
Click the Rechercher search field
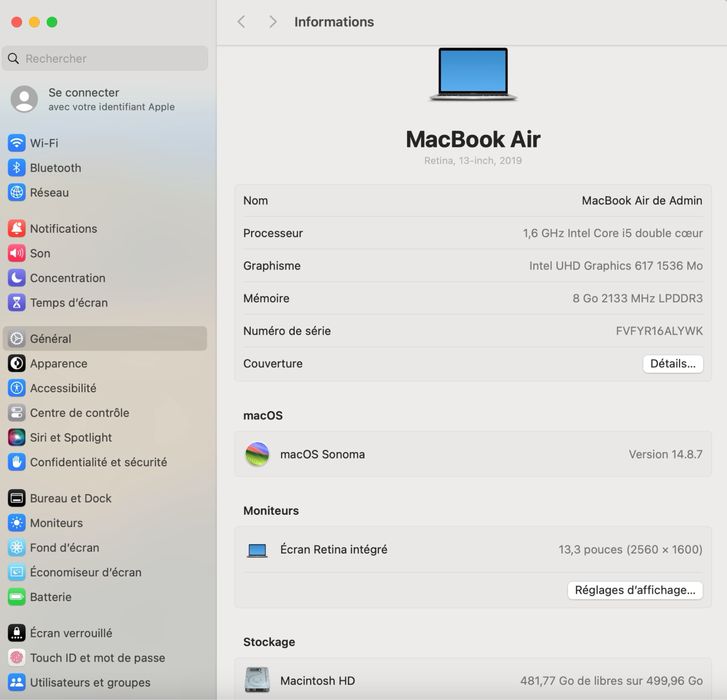coord(105,58)
